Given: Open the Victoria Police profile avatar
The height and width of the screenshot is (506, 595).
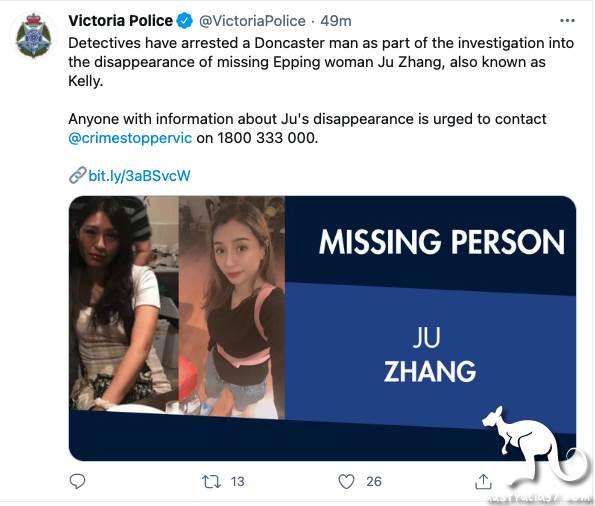Looking at the screenshot, I should [x=34, y=36].
